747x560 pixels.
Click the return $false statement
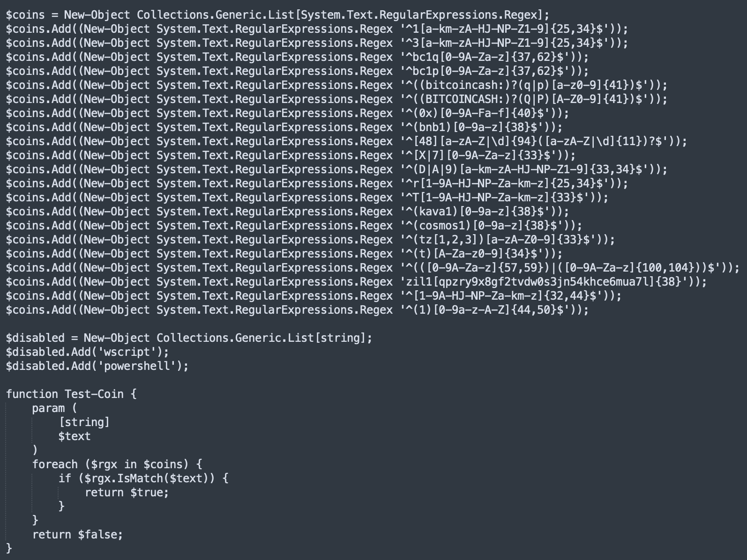click(x=77, y=535)
